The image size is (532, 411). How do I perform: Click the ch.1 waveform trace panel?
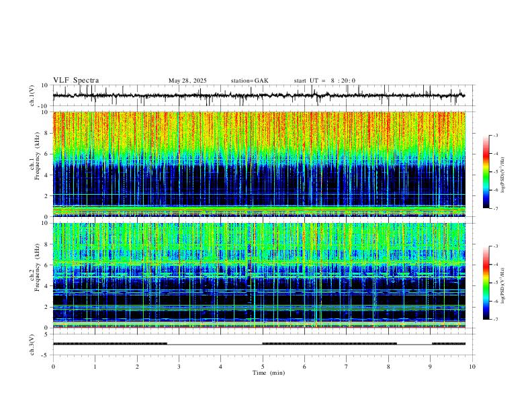tap(263, 95)
